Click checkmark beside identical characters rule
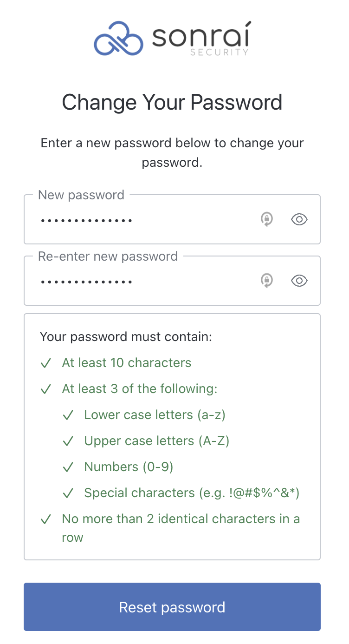Screen dimensions: 349x644 click(45, 519)
